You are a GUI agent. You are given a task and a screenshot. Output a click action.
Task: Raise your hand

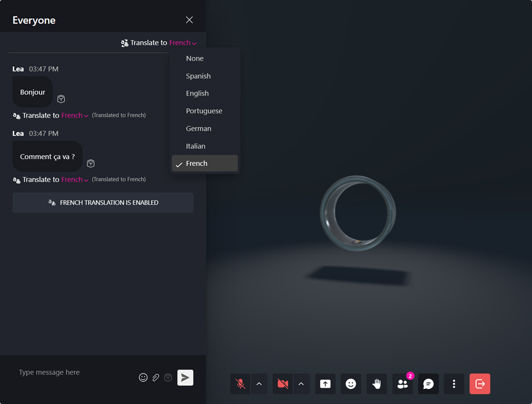pos(377,384)
